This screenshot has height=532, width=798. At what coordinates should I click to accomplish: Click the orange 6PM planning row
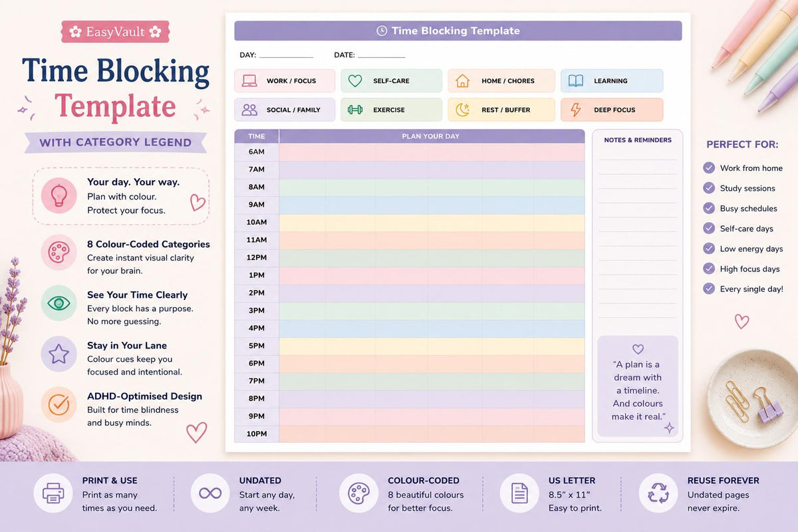tap(432, 364)
